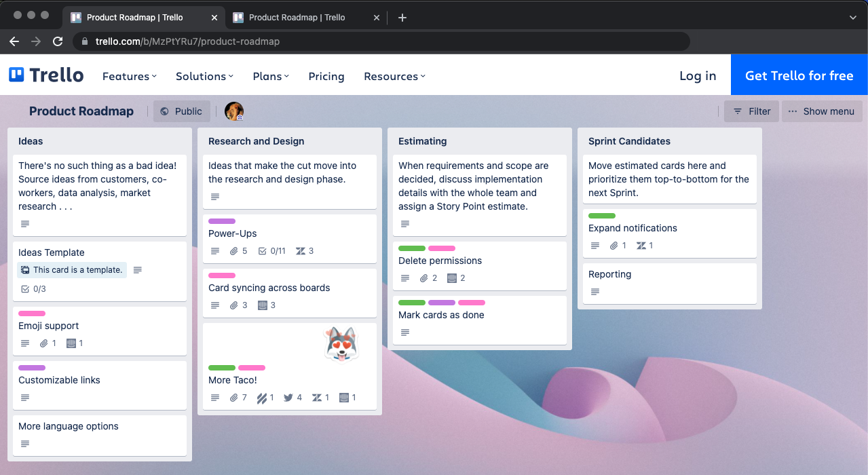Click the Zendesk icon on Expand notifications card
868x475 pixels.
pos(641,246)
